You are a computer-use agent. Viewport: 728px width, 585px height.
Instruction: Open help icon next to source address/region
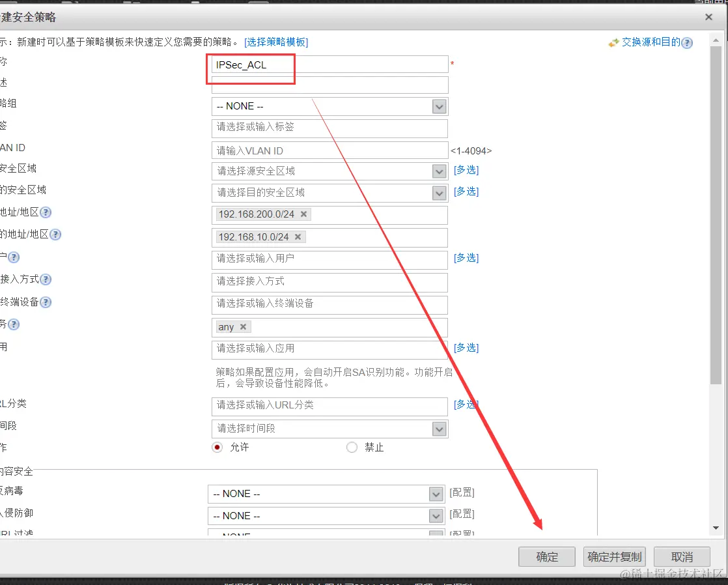(x=46, y=212)
